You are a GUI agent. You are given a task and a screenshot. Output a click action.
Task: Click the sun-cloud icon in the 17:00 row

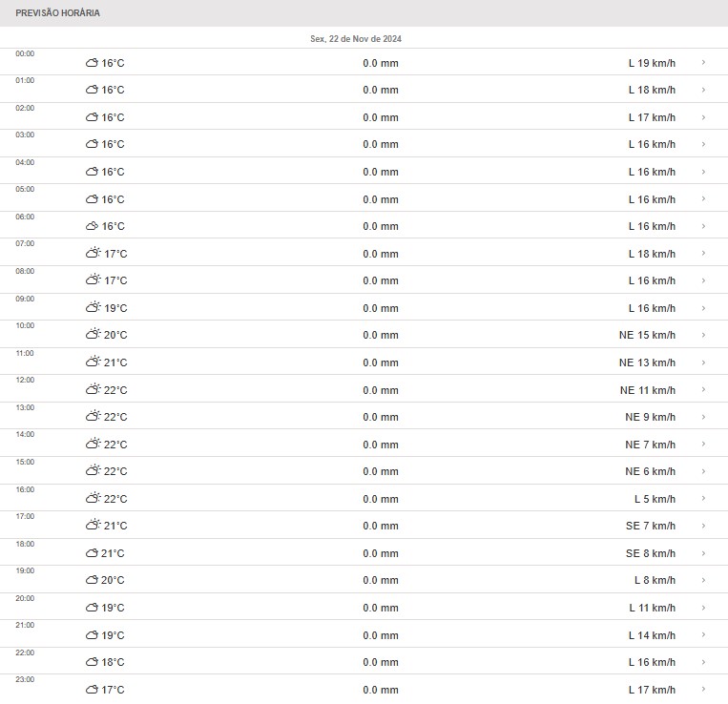tap(93, 526)
